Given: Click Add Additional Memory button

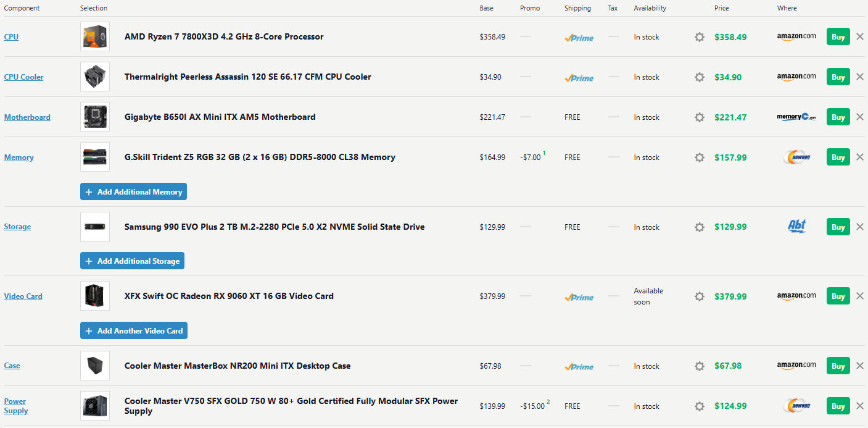Looking at the screenshot, I should [133, 191].
